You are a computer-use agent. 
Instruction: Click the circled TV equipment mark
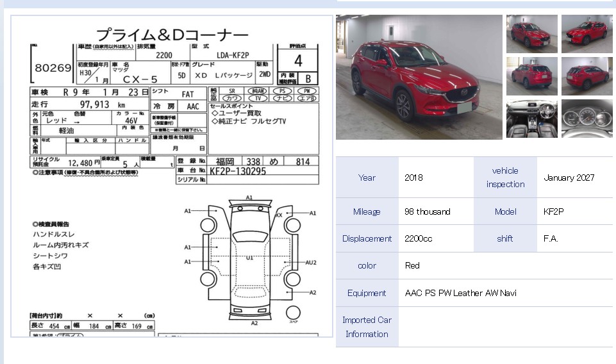click(258, 98)
